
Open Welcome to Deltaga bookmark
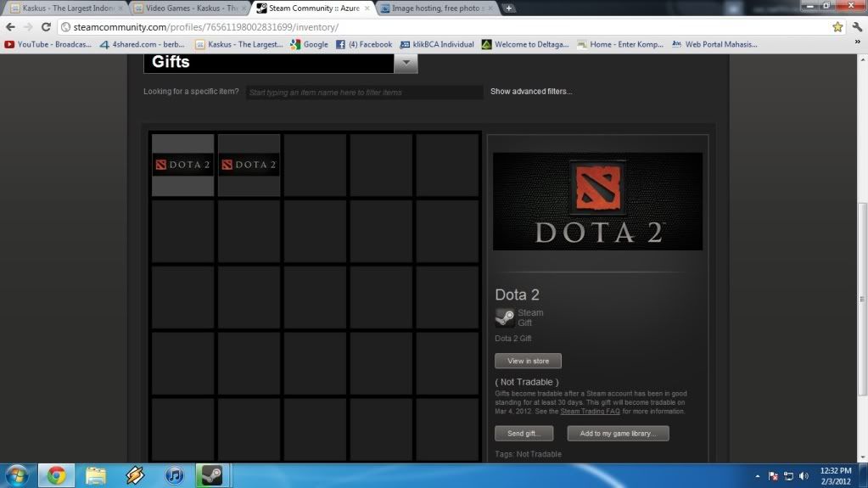point(525,44)
